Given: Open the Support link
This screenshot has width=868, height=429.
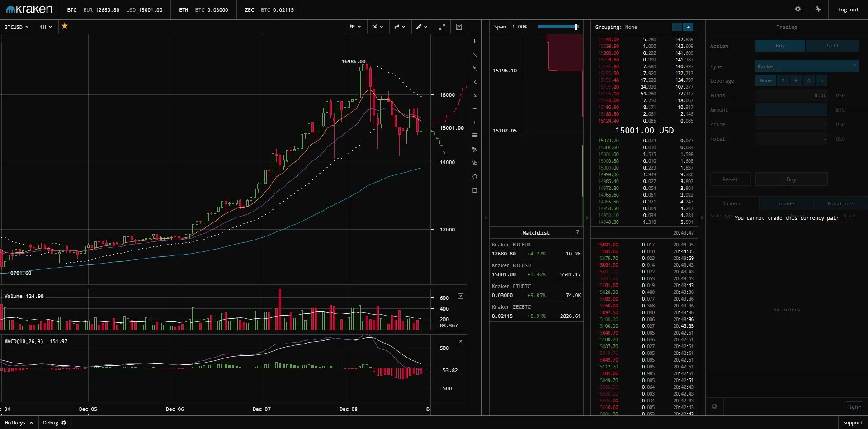Looking at the screenshot, I should click(853, 423).
